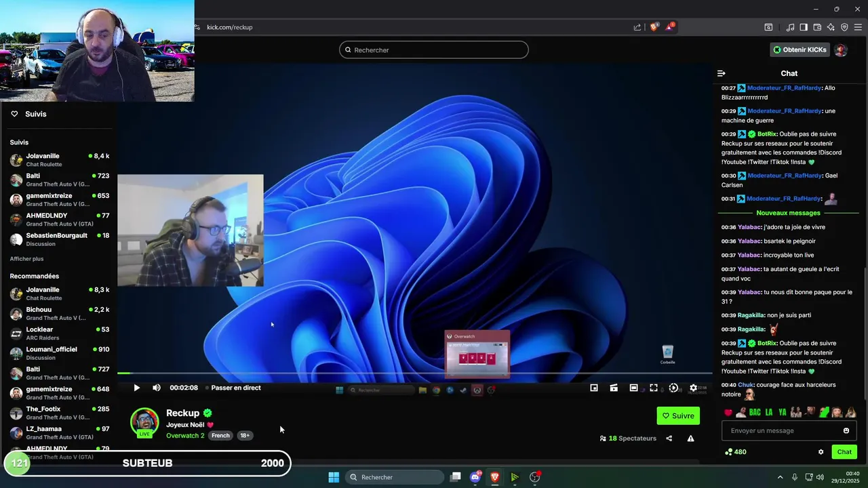Open LZ_haamaa recommended channel
Screen dimensions: 868x488
[x=60, y=432]
